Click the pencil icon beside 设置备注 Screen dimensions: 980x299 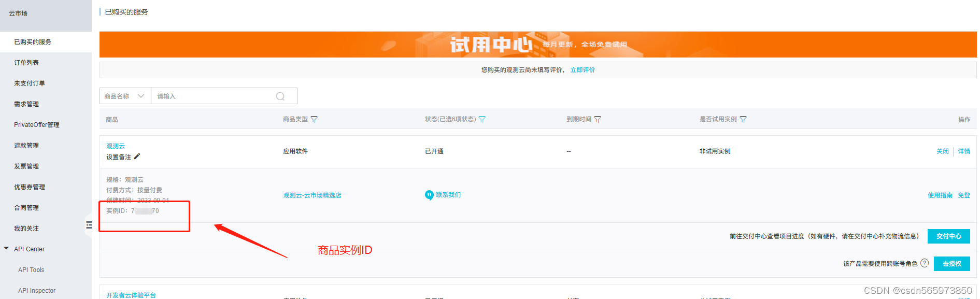137,156
